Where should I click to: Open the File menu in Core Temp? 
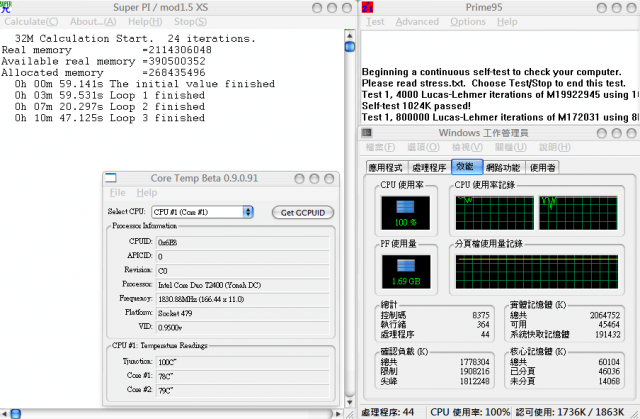118,193
